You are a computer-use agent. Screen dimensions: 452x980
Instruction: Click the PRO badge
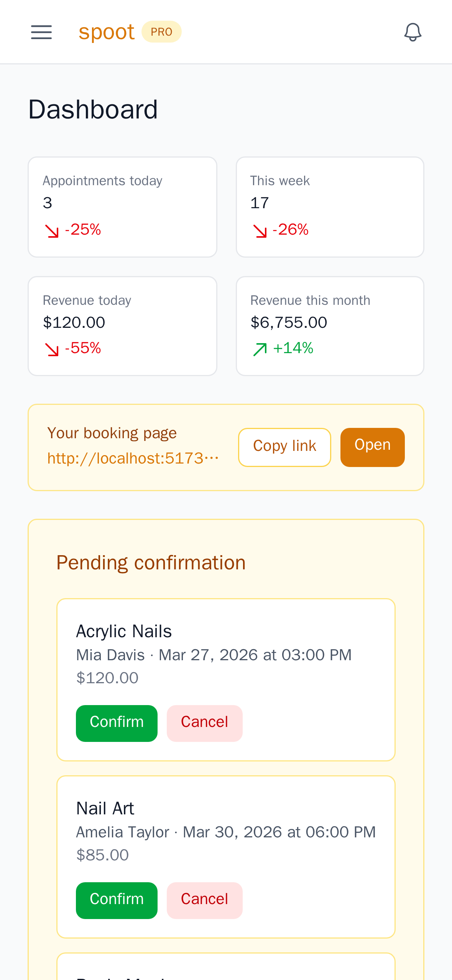click(161, 32)
